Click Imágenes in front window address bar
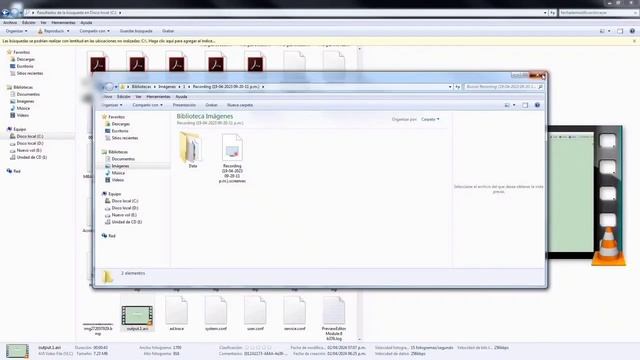640x360 pixels. pyautogui.click(x=167, y=87)
